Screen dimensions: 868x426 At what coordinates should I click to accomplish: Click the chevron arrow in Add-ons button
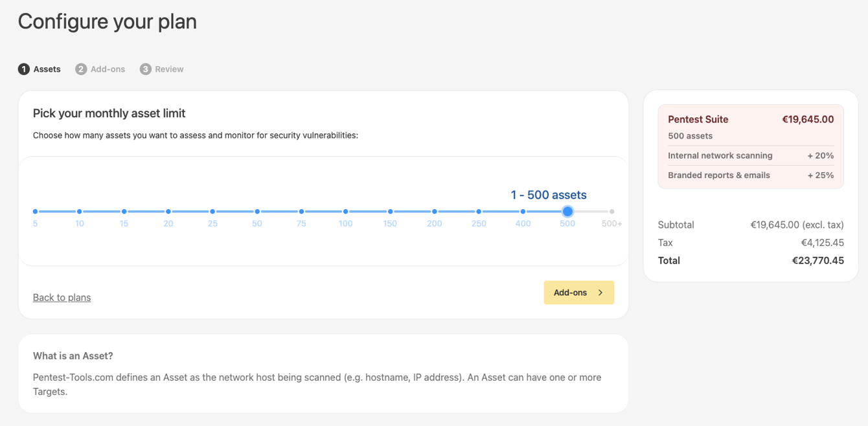pyautogui.click(x=600, y=293)
